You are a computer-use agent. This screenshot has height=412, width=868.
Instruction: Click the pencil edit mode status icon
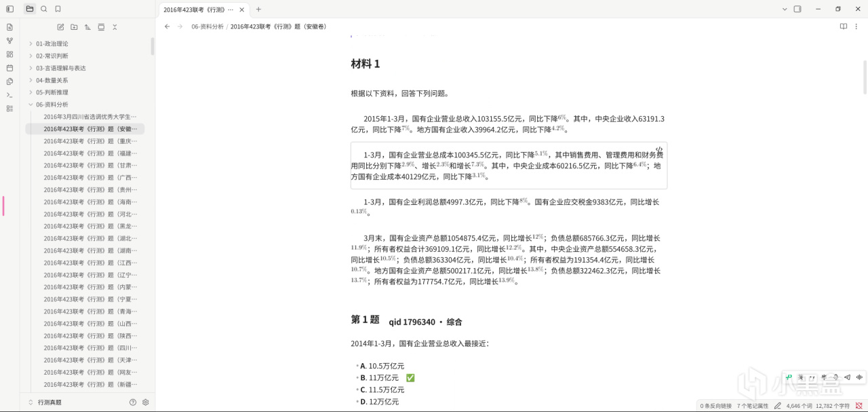tap(778, 406)
